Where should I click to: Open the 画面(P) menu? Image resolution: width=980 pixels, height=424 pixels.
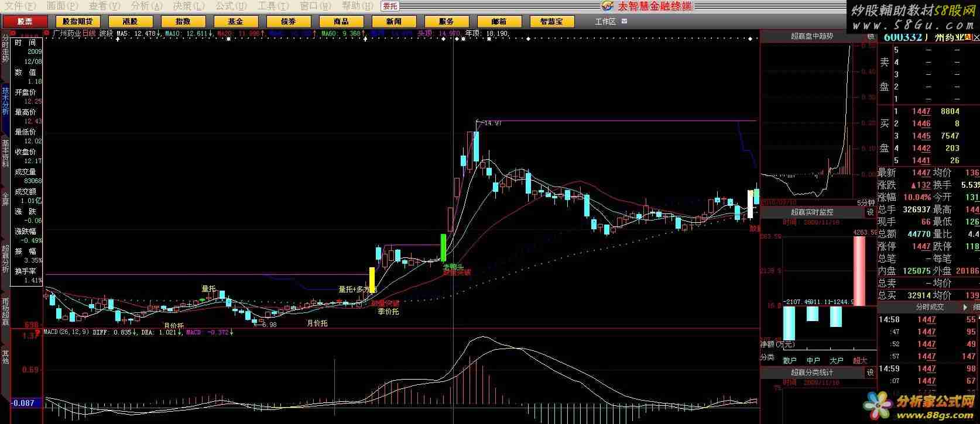pos(61,6)
